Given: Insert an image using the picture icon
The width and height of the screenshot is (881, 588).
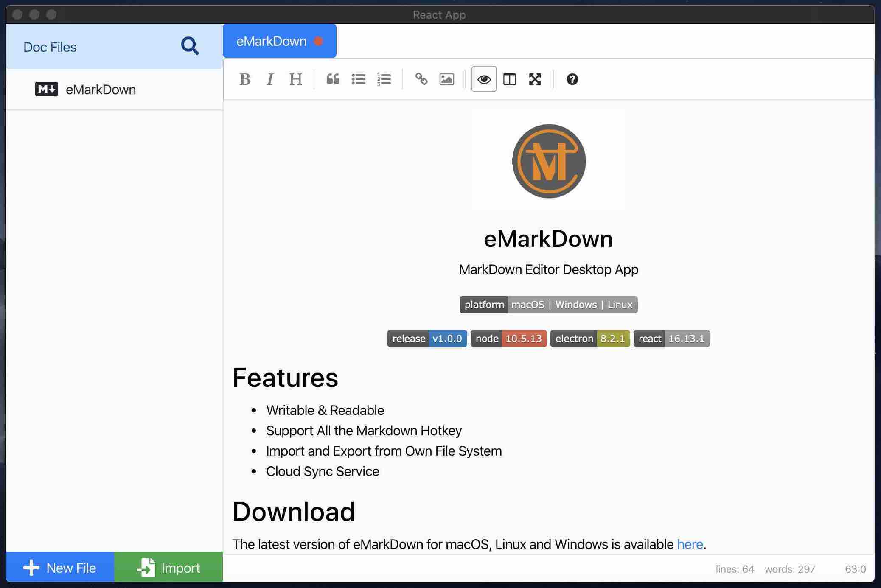Looking at the screenshot, I should pyautogui.click(x=447, y=79).
